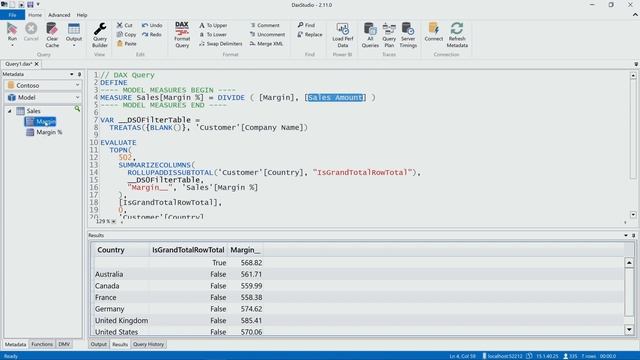640x360 pixels.
Task: Open the editor zoom level dropdown
Action: click(114, 222)
